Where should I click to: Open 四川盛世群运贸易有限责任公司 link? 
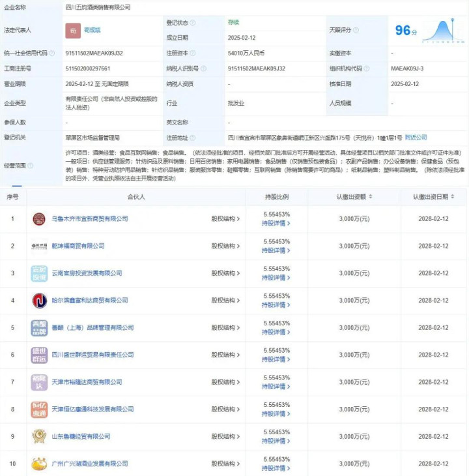pos(92,355)
